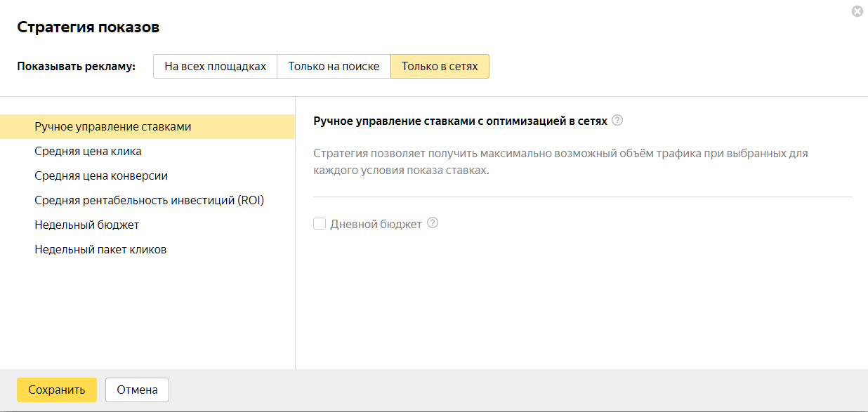Image resolution: width=868 pixels, height=412 pixels.
Task: Choose Средняя цена конверсии strategy
Action: [x=147, y=175]
